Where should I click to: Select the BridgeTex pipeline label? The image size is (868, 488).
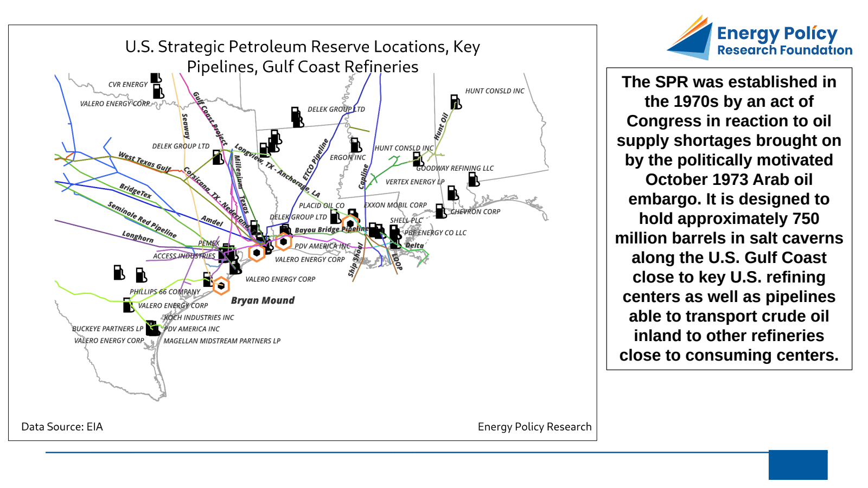[x=136, y=191]
